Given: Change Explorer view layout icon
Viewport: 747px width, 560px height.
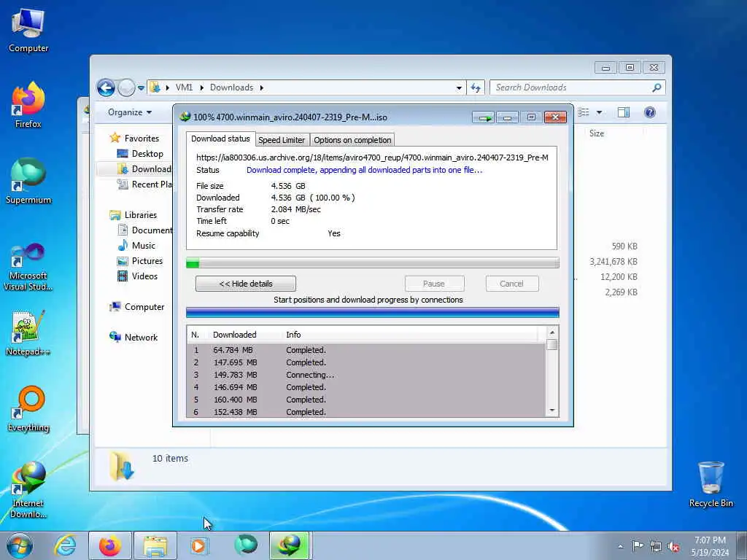Looking at the screenshot, I should (x=583, y=112).
